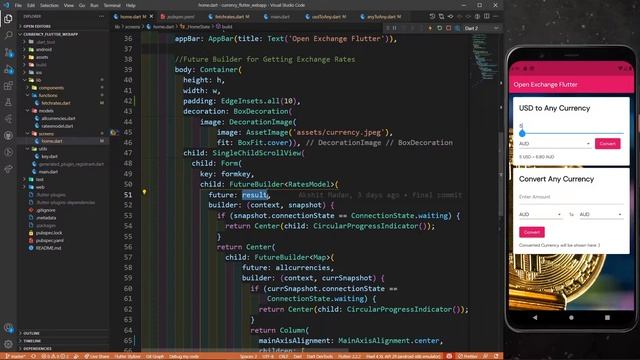
Task: Click Convert button in Convert Any Currency
Action: [531, 232]
